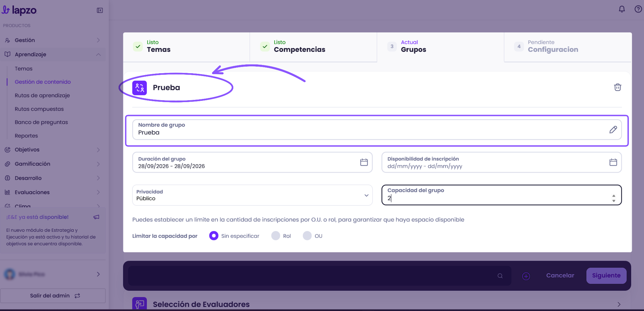Click the Siguiente button
Image resolution: width=644 pixels, height=311 pixels.
(606, 276)
